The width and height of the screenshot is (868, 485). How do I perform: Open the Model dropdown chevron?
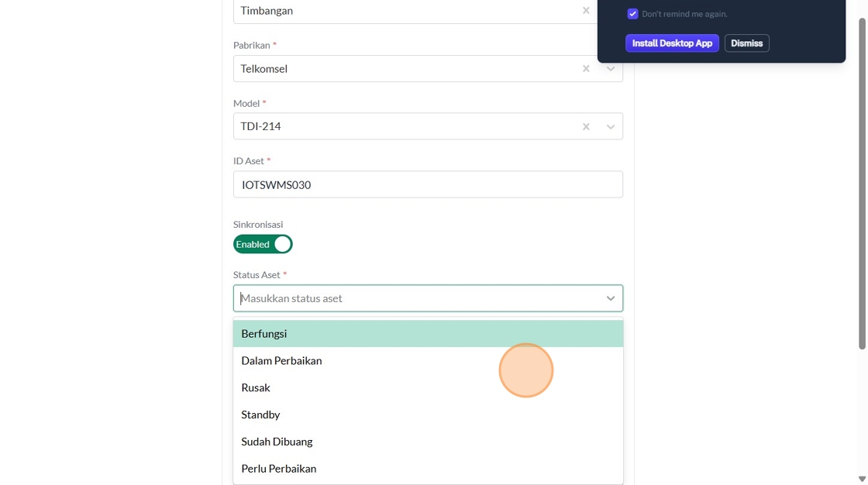tap(611, 126)
